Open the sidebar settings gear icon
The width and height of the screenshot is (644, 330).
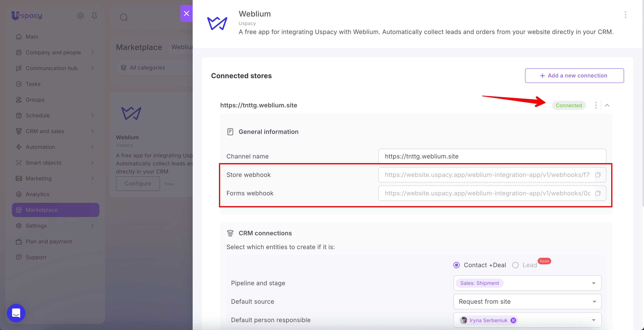click(80, 16)
